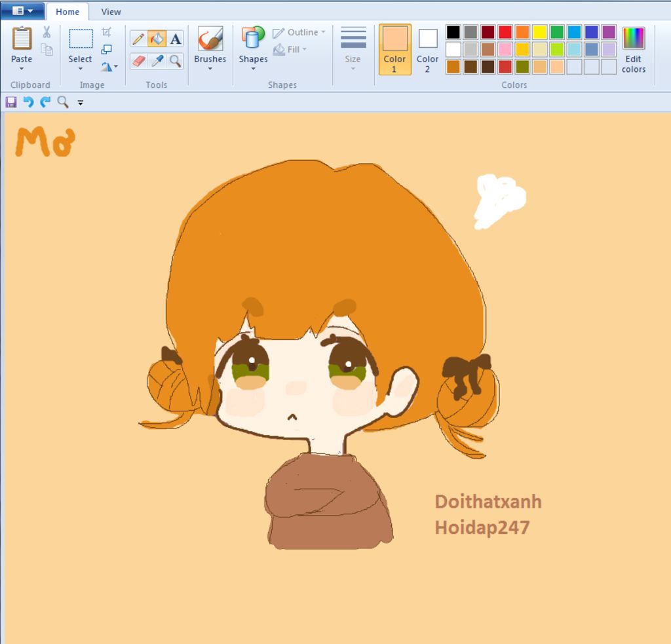This screenshot has height=644, width=671.
Task: Pick the dark red color swatch
Action: point(488,32)
